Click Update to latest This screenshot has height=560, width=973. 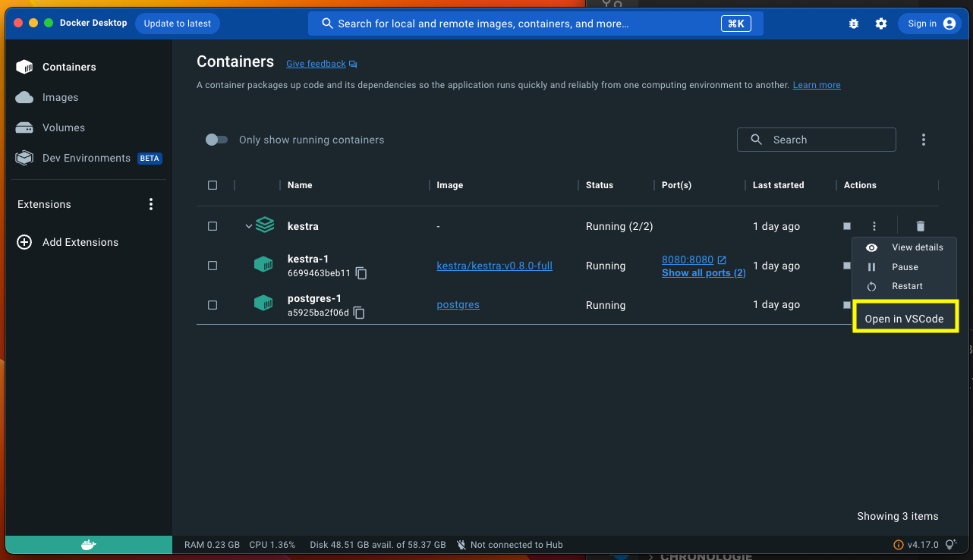tap(177, 23)
